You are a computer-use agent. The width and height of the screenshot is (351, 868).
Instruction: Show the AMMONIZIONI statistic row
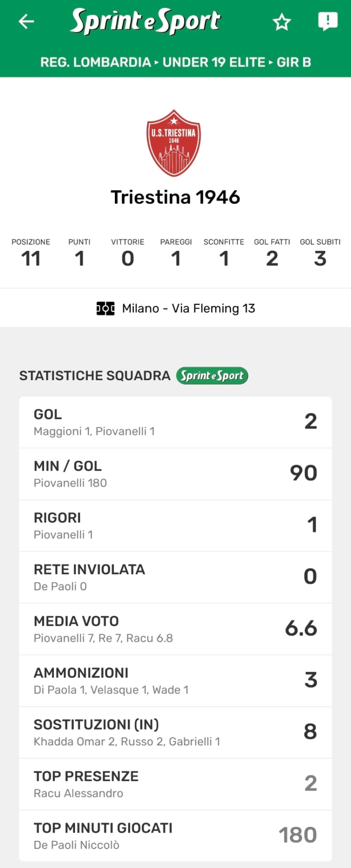pos(175,681)
